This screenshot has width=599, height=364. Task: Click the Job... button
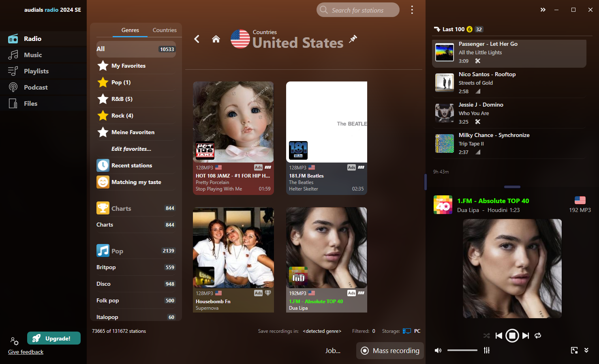[x=333, y=351]
